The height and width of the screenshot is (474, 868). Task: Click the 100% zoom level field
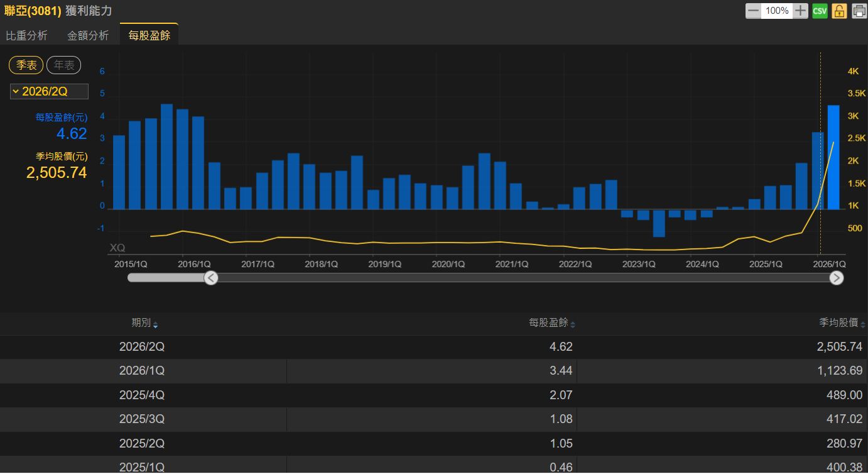tap(777, 11)
